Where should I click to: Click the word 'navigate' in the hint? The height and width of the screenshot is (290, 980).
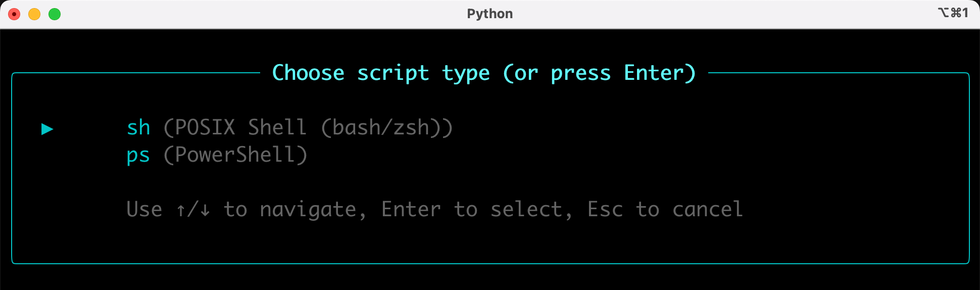(308, 210)
